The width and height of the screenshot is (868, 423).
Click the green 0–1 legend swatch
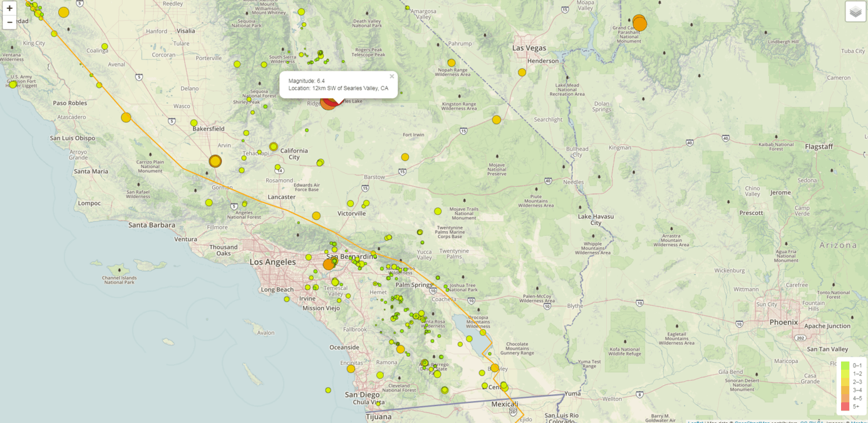[845, 365]
